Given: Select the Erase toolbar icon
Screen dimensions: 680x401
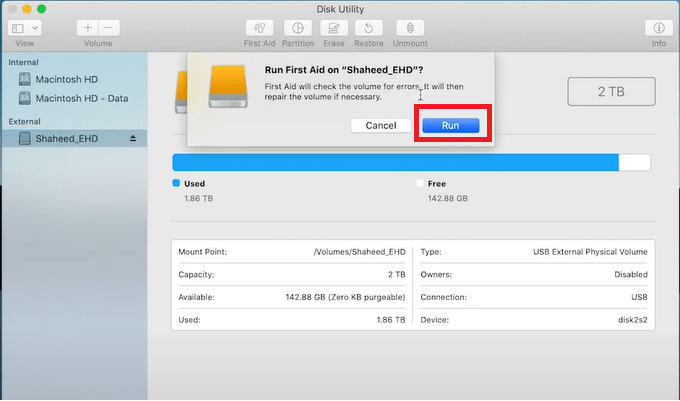Looking at the screenshot, I should pyautogui.click(x=335, y=29).
